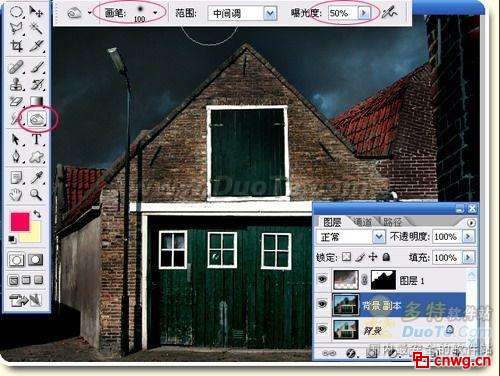Click the red foreground color swatch
The image size is (500, 376).
(x=20, y=222)
